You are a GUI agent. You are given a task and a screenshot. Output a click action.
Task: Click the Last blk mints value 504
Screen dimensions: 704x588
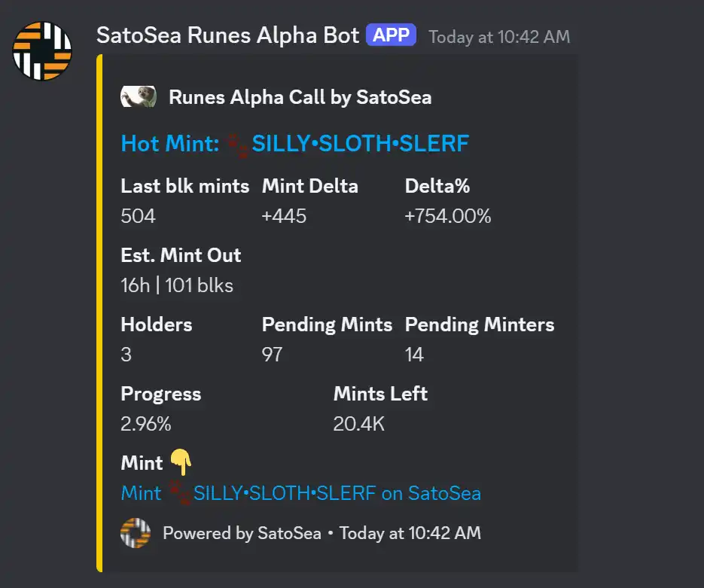pyautogui.click(x=138, y=216)
